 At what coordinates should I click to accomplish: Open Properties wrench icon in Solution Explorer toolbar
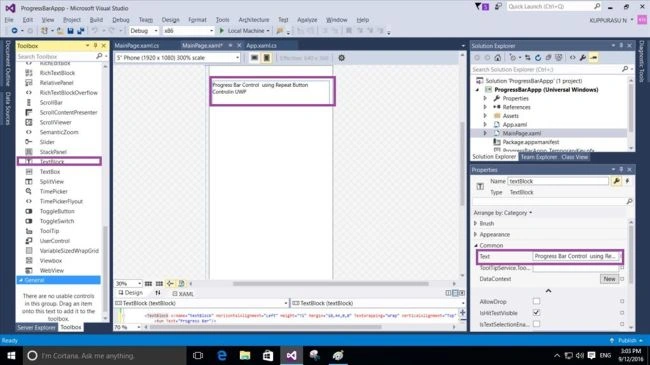point(583,58)
